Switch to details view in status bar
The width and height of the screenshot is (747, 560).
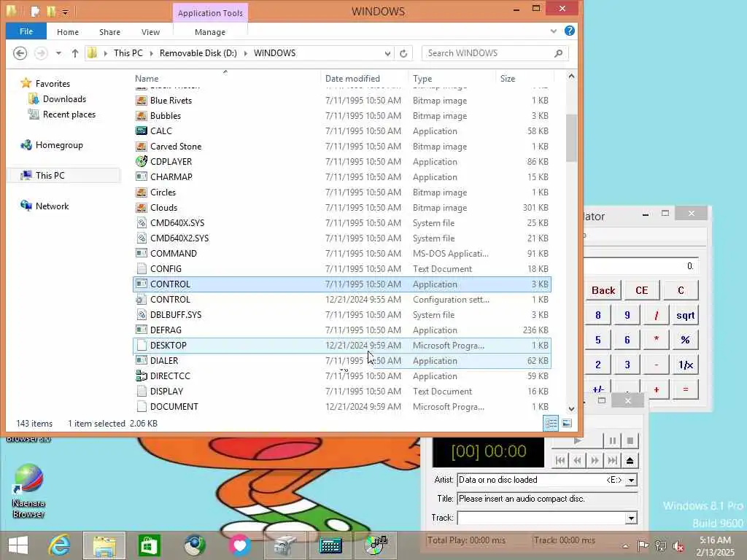coord(551,424)
